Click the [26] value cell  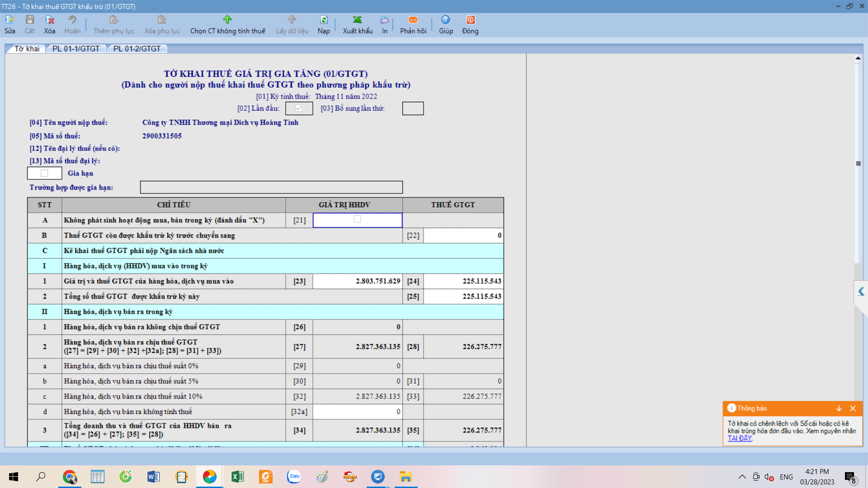click(357, 327)
